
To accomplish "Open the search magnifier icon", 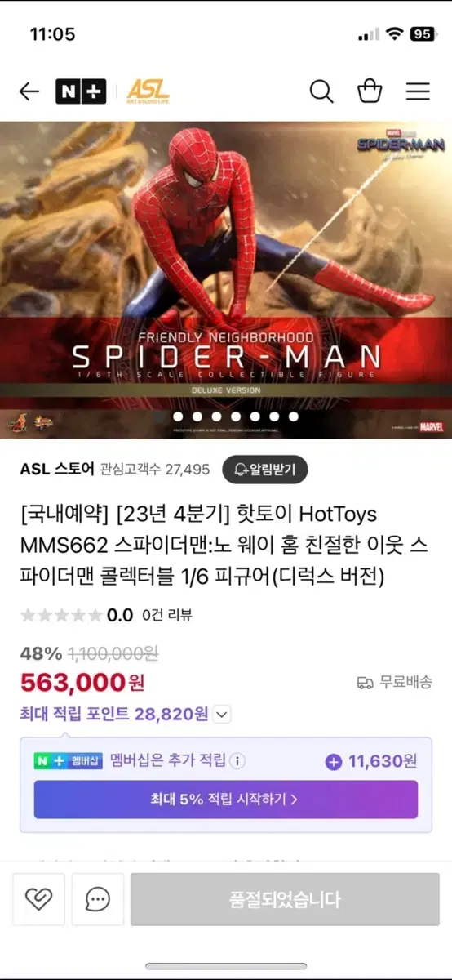I will click(321, 91).
